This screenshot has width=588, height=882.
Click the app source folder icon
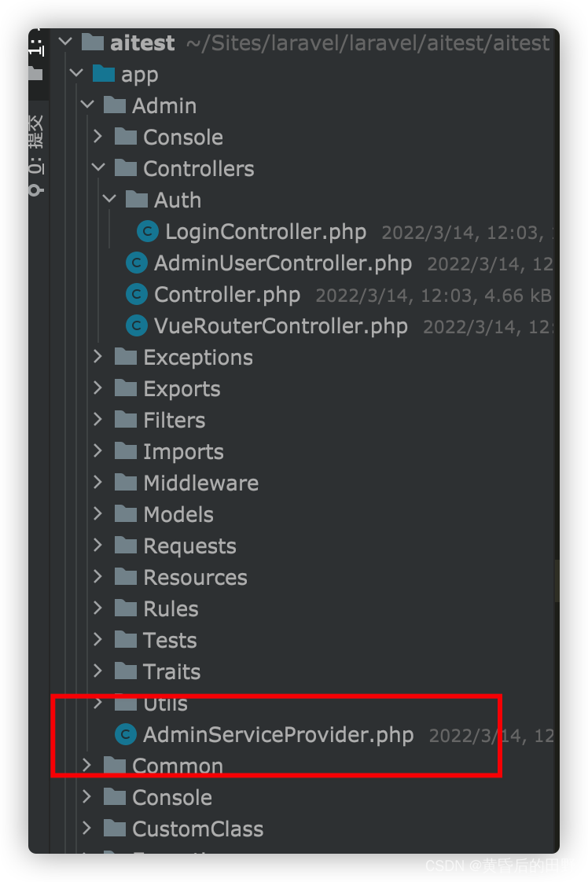103,74
